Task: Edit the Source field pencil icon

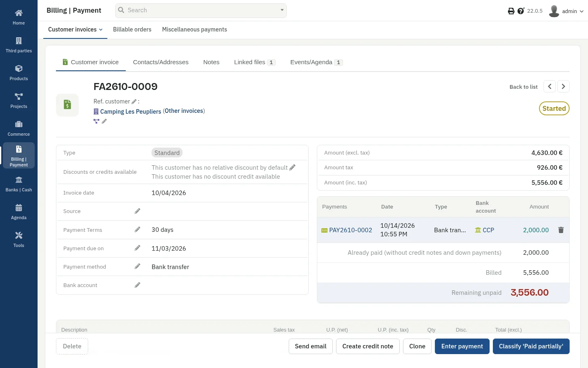Action: coord(138,211)
